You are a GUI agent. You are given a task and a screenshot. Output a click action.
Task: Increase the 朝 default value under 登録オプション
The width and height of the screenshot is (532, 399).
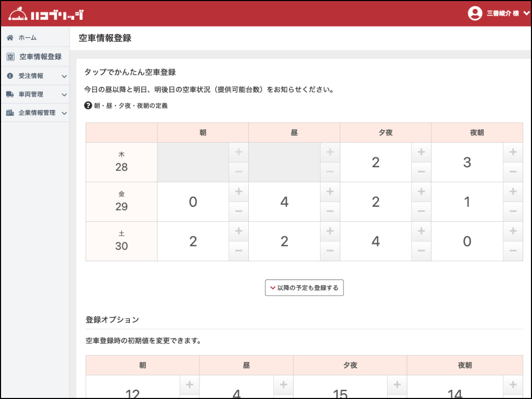coord(190,385)
